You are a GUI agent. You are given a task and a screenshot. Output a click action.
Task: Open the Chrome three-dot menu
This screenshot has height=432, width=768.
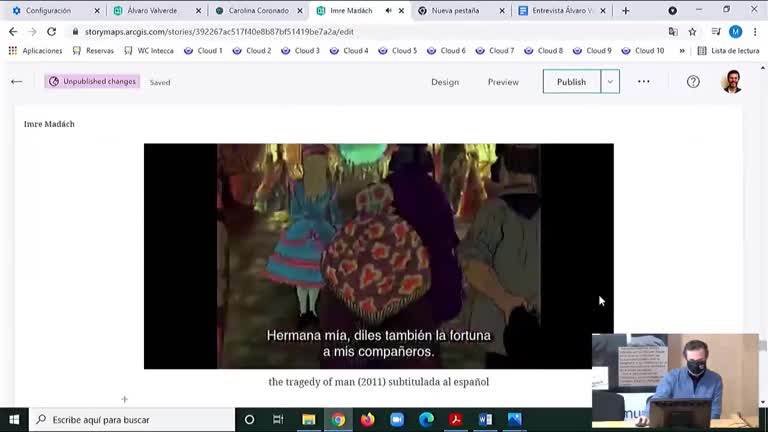pos(755,32)
